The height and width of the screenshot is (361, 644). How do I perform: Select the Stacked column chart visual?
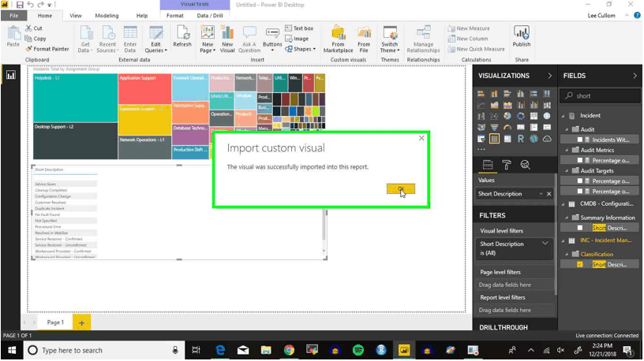click(494, 94)
